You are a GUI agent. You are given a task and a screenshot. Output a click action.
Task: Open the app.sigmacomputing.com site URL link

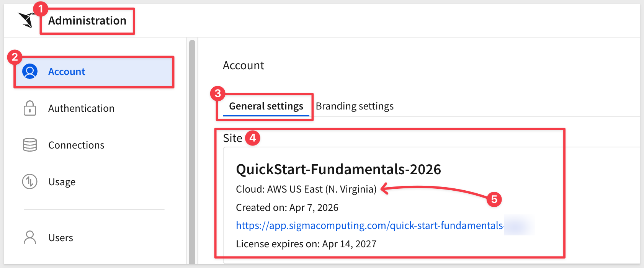point(370,226)
